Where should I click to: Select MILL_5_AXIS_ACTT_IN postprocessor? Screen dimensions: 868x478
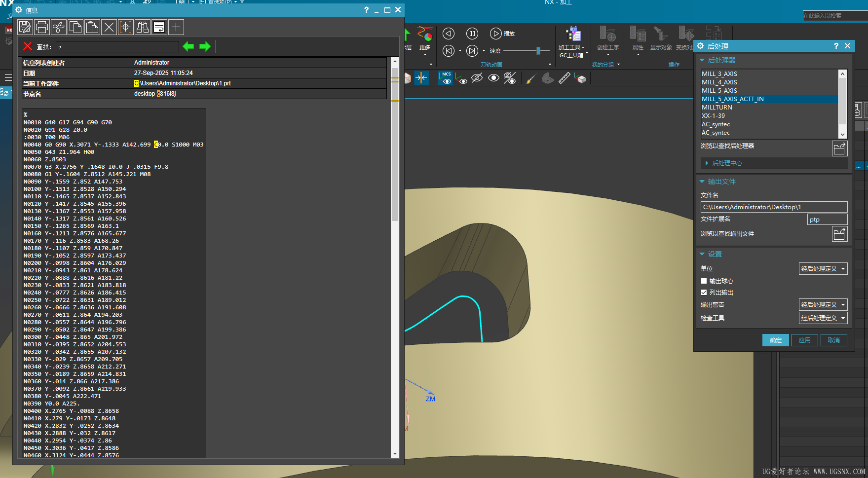tap(769, 99)
